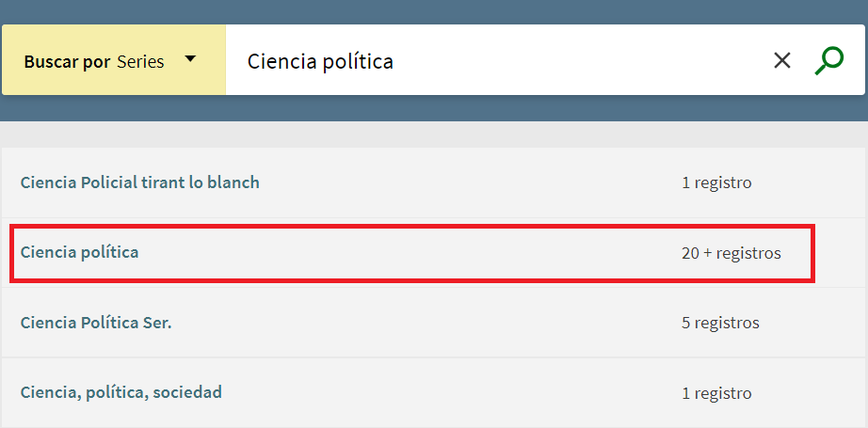Pick the last result row, Ciencia, política, sociedad
Screen dimensions: 868x428
pyautogui.click(x=433, y=392)
